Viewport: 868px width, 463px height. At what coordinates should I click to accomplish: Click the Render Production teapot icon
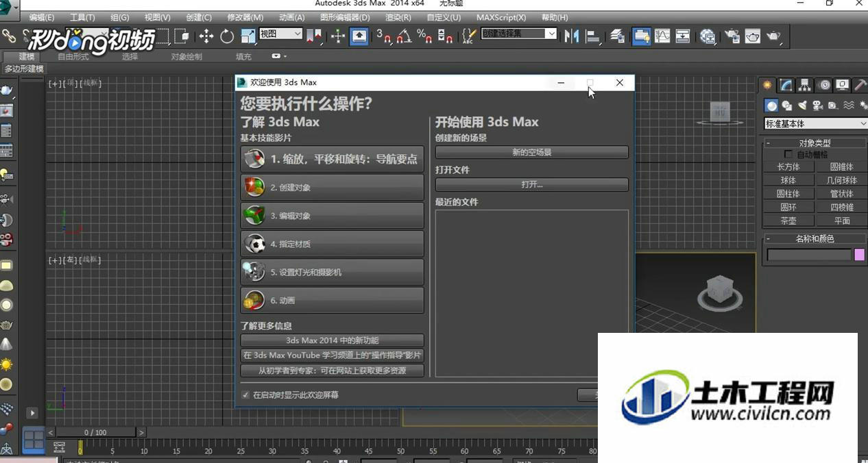pos(773,36)
